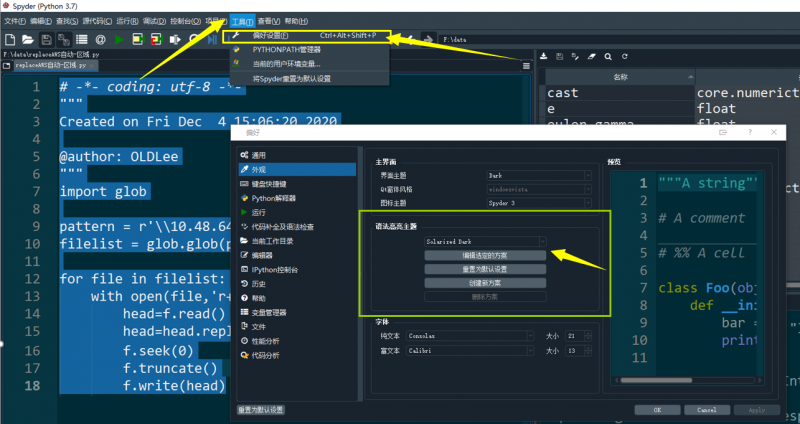Click the new file icon in main toolbar
Screen dimensions: 800x424
[x=9, y=39]
